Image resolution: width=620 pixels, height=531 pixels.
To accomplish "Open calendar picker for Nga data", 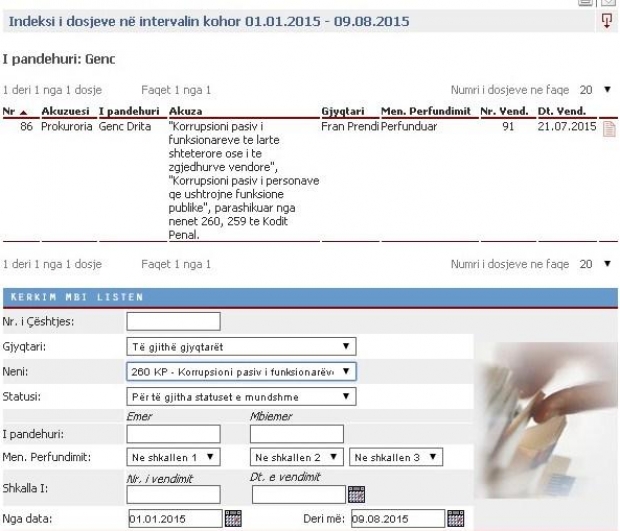I will click(234, 518).
